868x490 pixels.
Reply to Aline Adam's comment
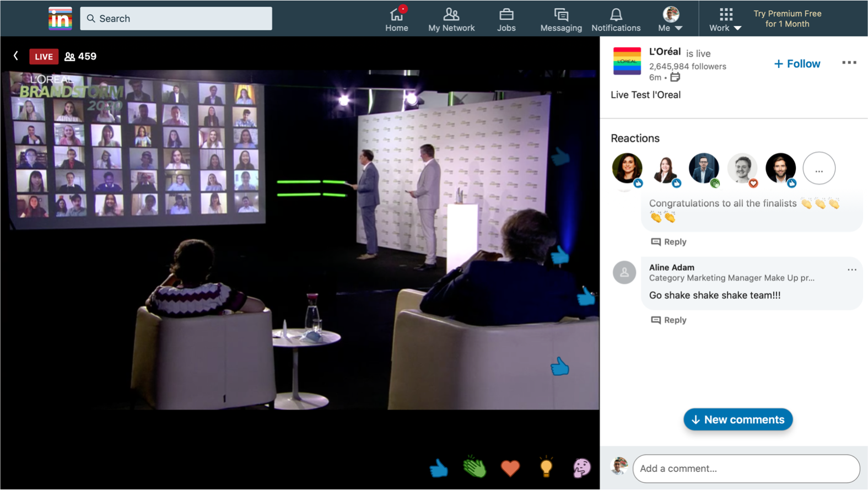(668, 320)
